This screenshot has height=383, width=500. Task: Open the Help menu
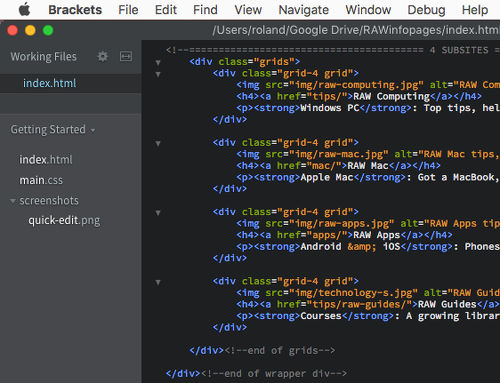(475, 10)
